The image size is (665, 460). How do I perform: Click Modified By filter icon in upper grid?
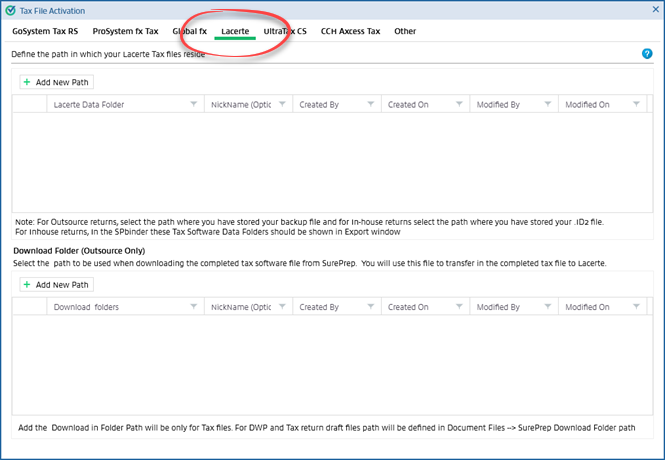coord(548,105)
